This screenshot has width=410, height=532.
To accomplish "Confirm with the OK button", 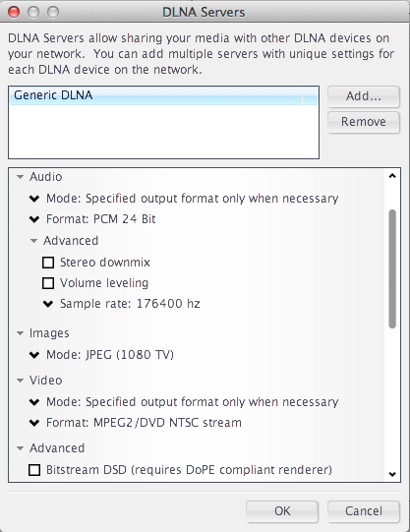I will [282, 511].
